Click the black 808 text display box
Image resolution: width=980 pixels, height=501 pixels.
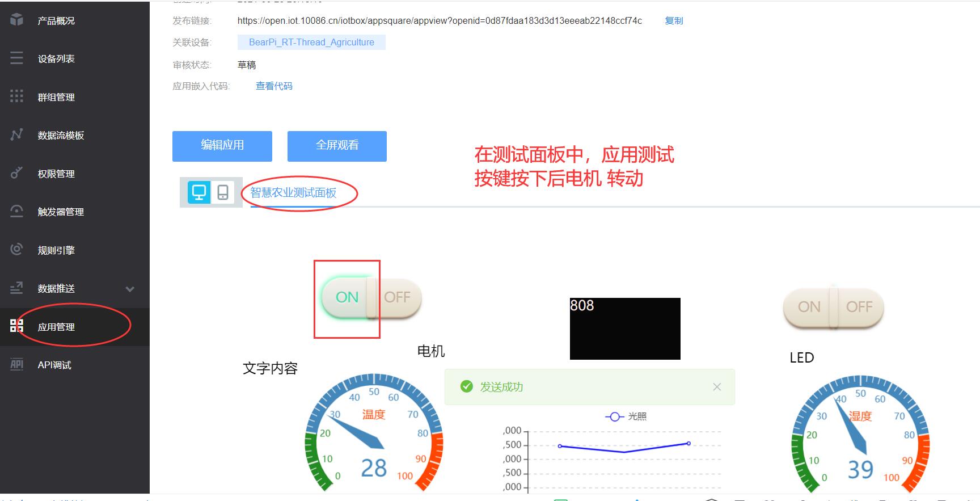(625, 329)
